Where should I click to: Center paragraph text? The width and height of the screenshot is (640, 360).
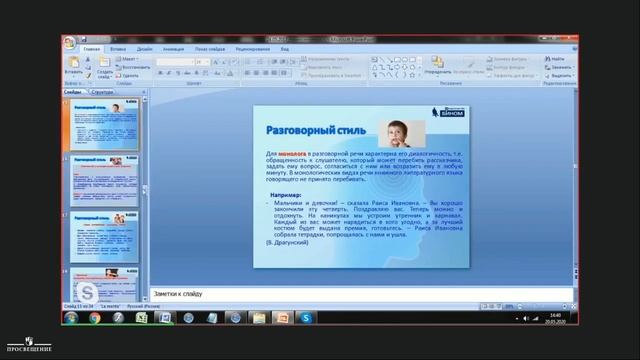point(256,73)
